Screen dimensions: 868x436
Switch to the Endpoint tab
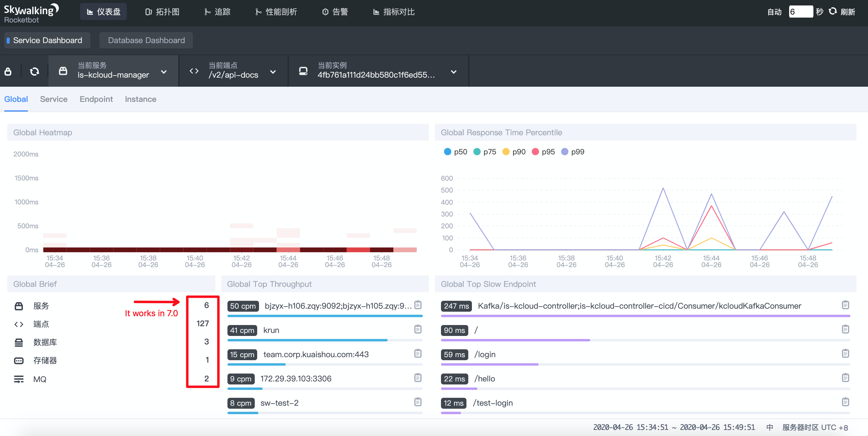[x=96, y=99]
